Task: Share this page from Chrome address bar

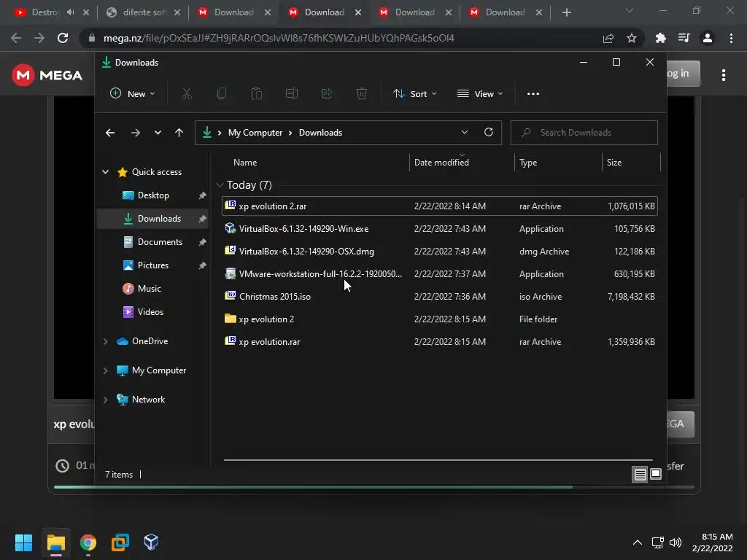Action: (x=608, y=38)
